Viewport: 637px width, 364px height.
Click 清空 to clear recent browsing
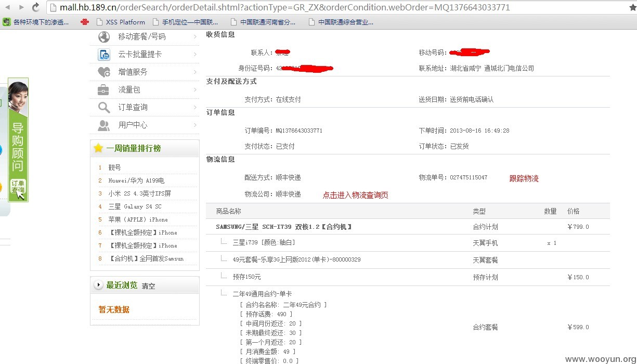click(x=148, y=286)
